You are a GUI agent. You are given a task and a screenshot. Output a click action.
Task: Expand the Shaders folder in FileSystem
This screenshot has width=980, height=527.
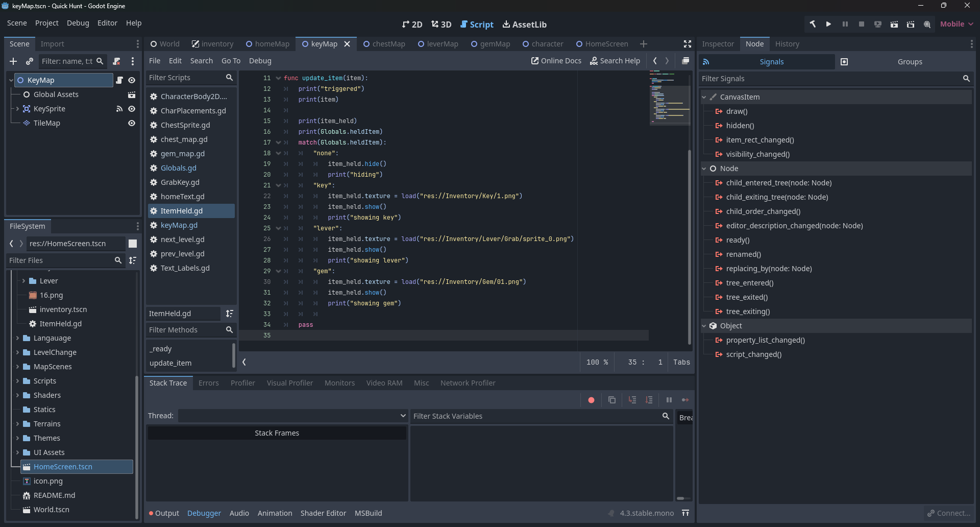point(17,395)
